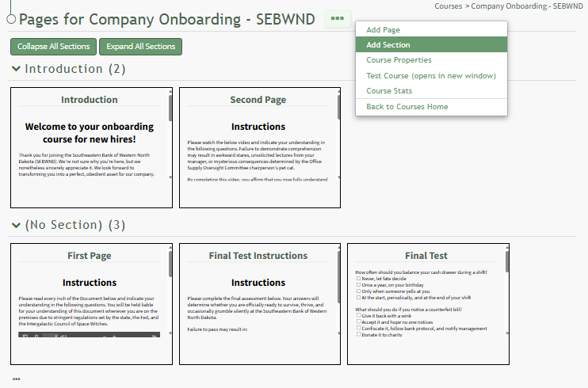Viewport: 588px width, 388px height.
Task: Choose Back to Courses Home
Action: tap(431, 106)
